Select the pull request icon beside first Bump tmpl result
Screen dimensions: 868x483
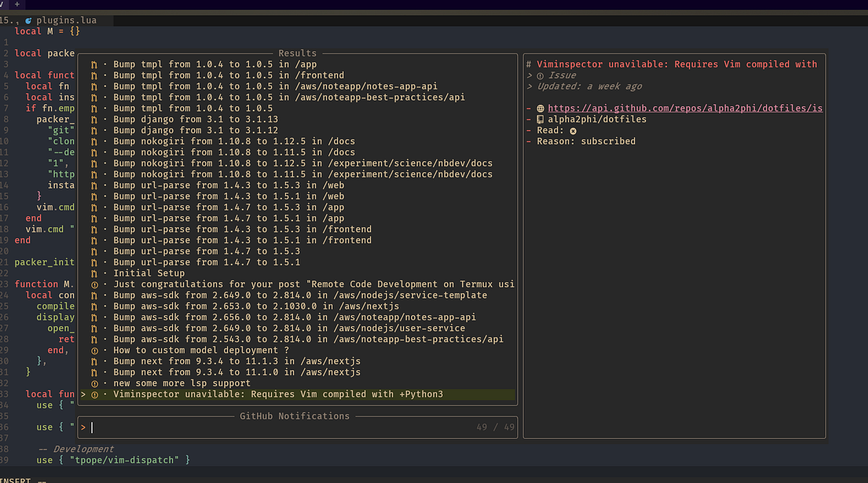(x=93, y=64)
